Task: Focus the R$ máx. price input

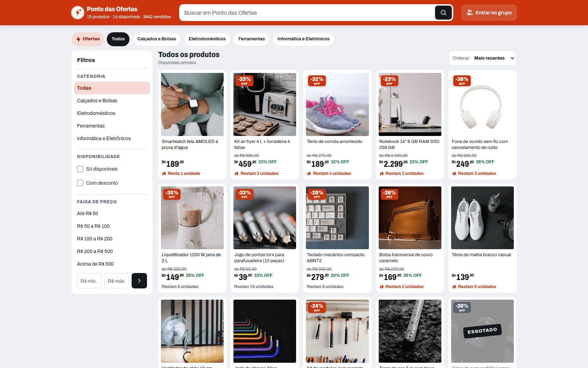Action: (x=117, y=281)
